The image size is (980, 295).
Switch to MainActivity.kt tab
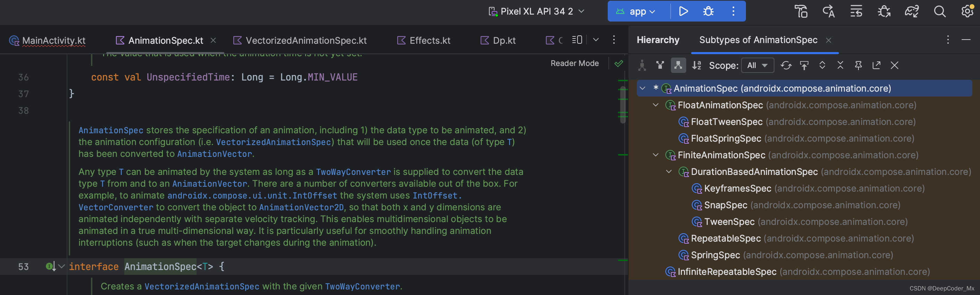[48, 40]
